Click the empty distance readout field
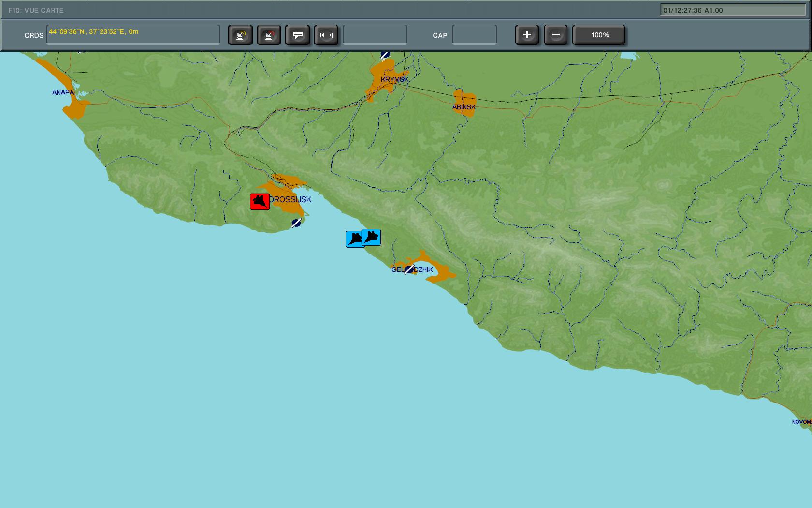 pyautogui.click(x=375, y=35)
